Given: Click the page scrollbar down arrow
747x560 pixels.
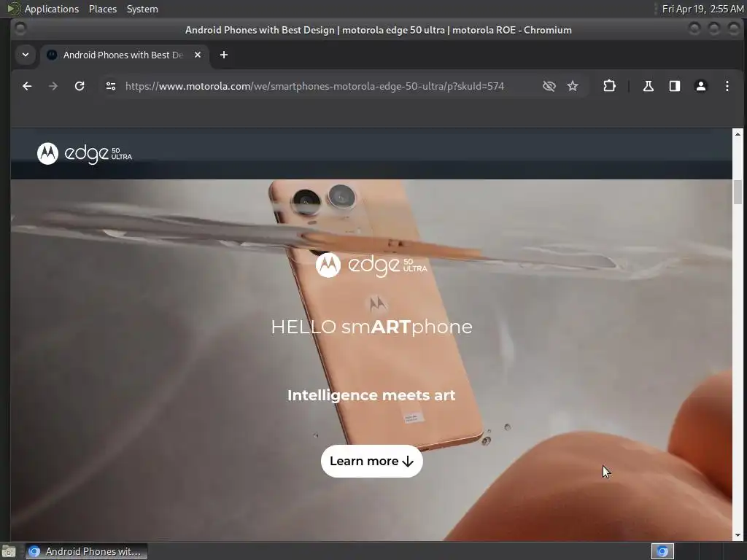Looking at the screenshot, I should coord(738,535).
